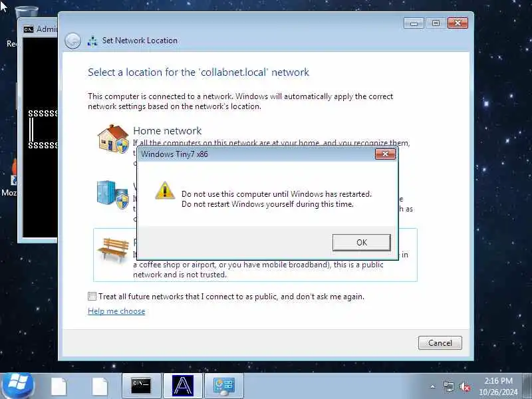Viewport: 532px width, 399px height.
Task: Show hidden tray icons arrow
Action: pyautogui.click(x=433, y=386)
